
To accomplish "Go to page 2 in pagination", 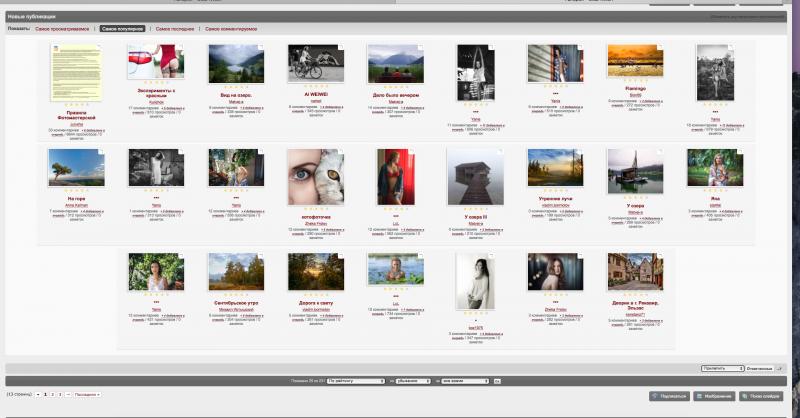I will pyautogui.click(x=53, y=395).
